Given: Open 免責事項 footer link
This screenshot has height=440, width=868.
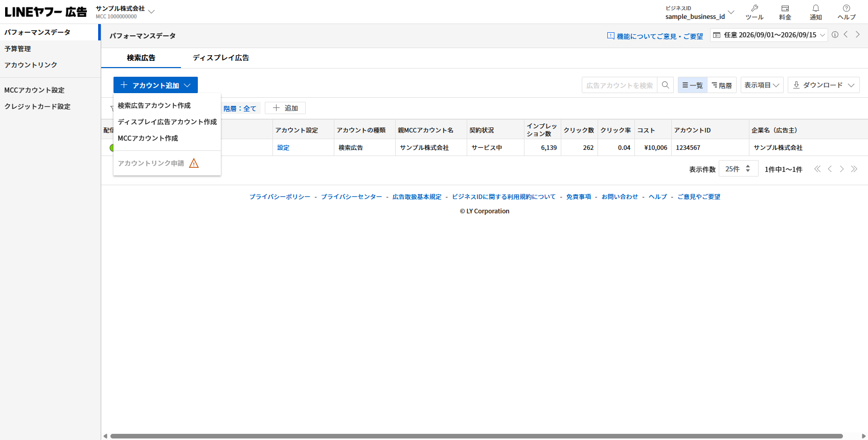Looking at the screenshot, I should click(x=579, y=196).
